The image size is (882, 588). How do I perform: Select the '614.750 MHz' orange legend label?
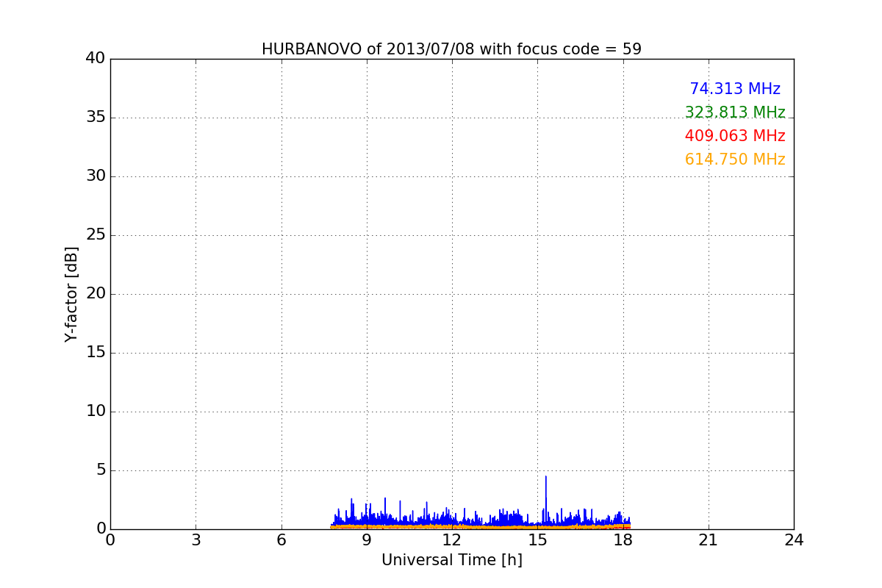pos(735,159)
